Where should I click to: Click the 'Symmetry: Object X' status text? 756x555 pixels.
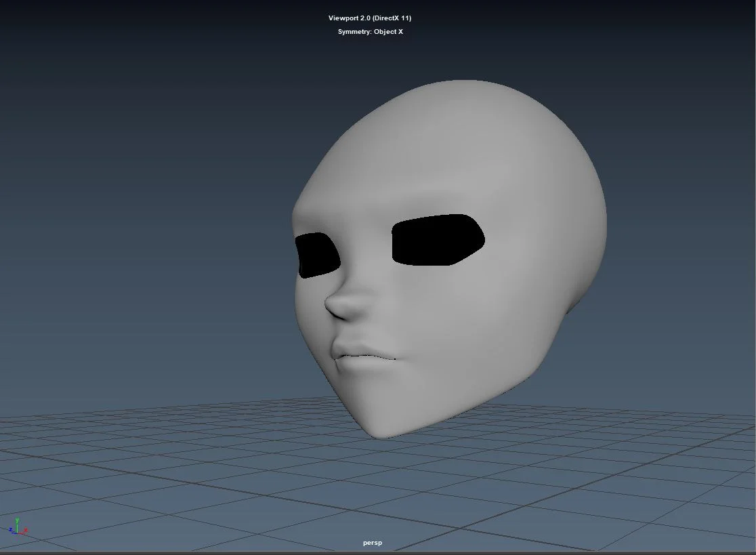coord(371,31)
